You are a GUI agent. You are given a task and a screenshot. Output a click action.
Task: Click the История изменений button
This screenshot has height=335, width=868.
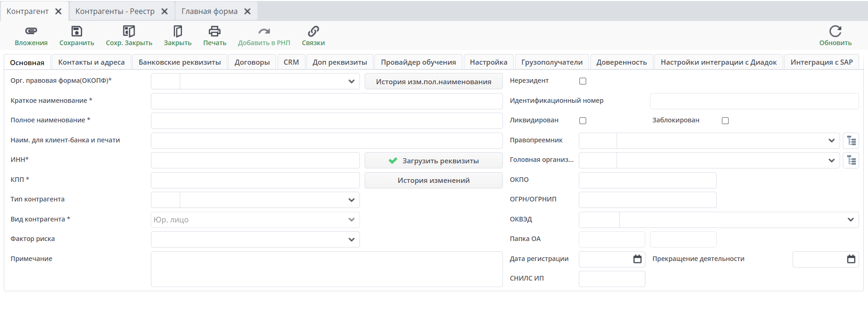point(434,181)
